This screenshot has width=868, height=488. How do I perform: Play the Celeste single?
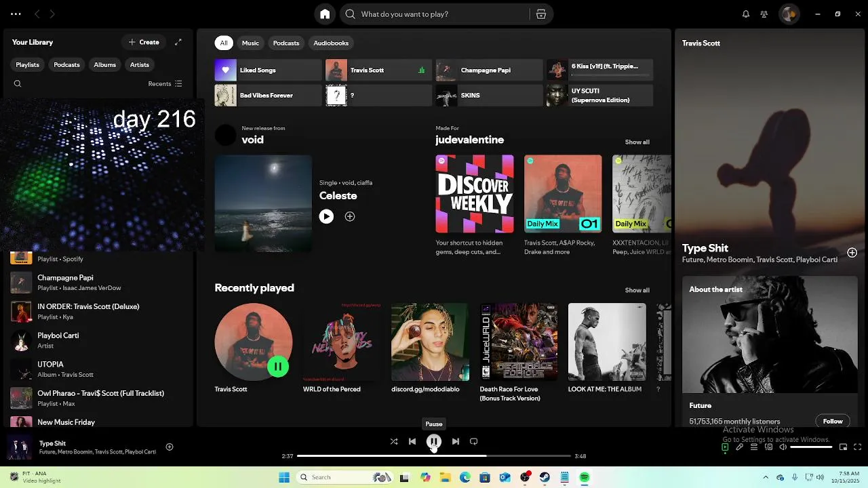pos(326,216)
